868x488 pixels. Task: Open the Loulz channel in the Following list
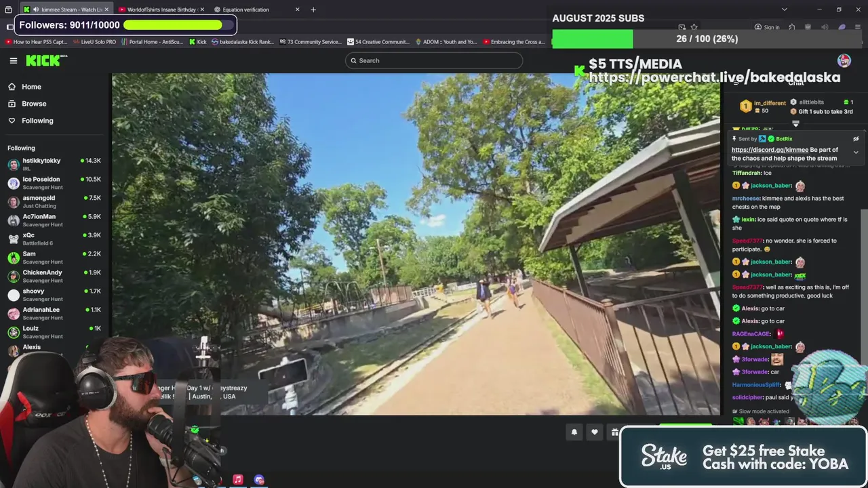point(54,332)
